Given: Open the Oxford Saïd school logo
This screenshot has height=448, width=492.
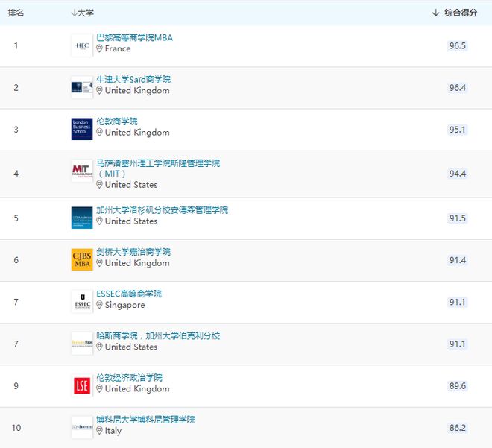Looking at the screenshot, I should click(82, 87).
